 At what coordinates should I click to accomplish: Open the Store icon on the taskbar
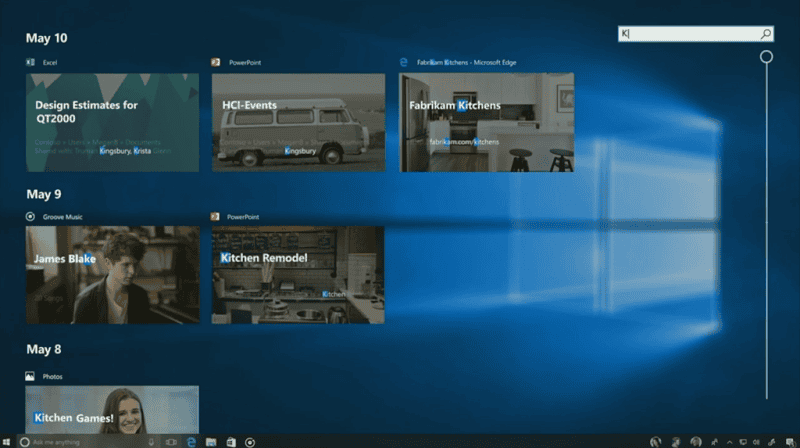coord(230,442)
